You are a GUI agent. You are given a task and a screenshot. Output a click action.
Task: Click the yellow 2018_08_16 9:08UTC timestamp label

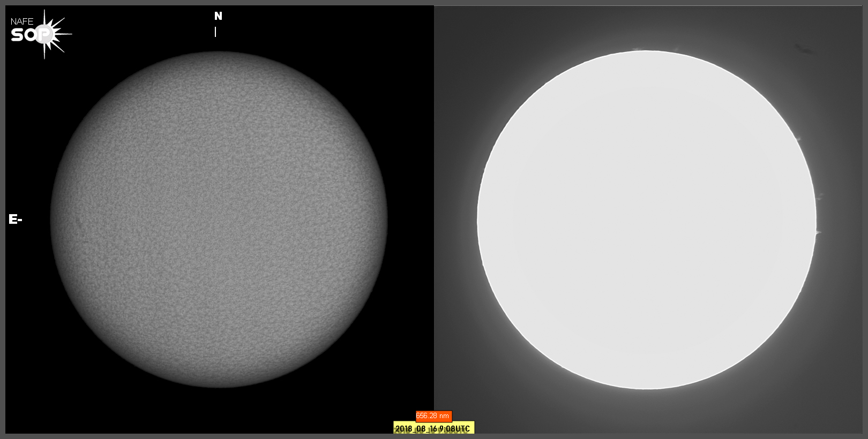[x=433, y=428]
